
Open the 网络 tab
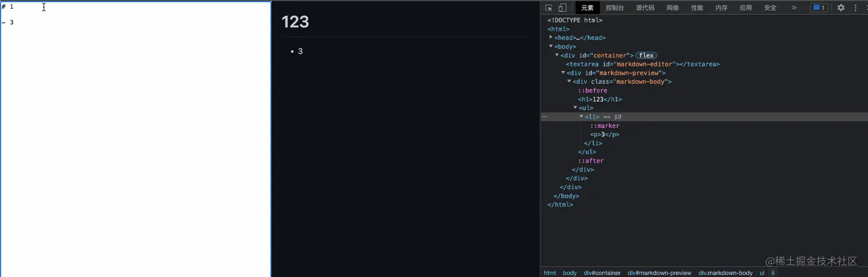[x=673, y=8]
